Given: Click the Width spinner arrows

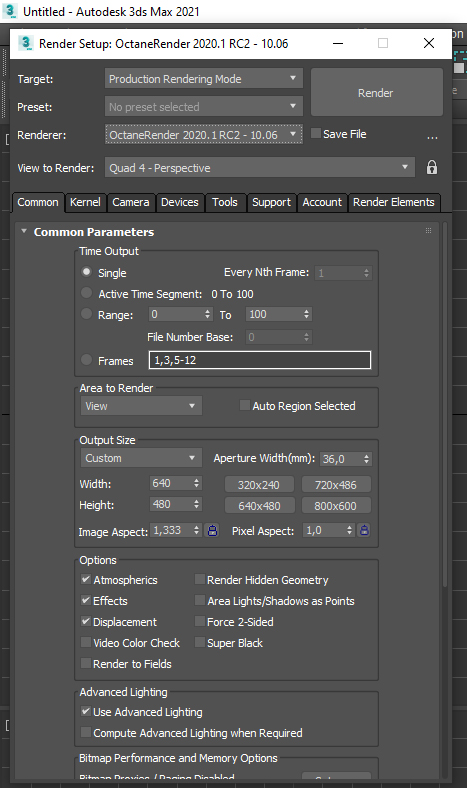Looking at the screenshot, I should point(197,483).
